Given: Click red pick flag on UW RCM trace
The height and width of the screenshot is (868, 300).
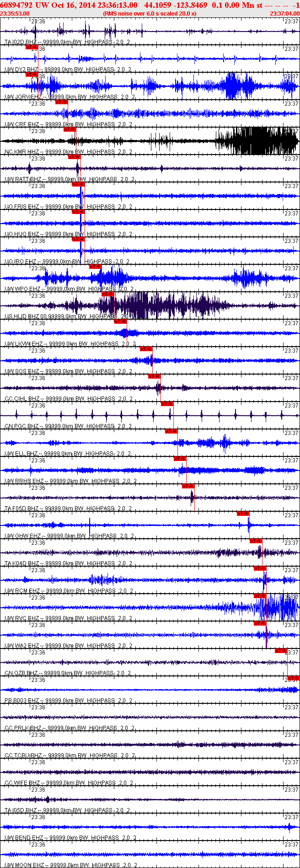Looking at the screenshot, I should click(260, 568).
